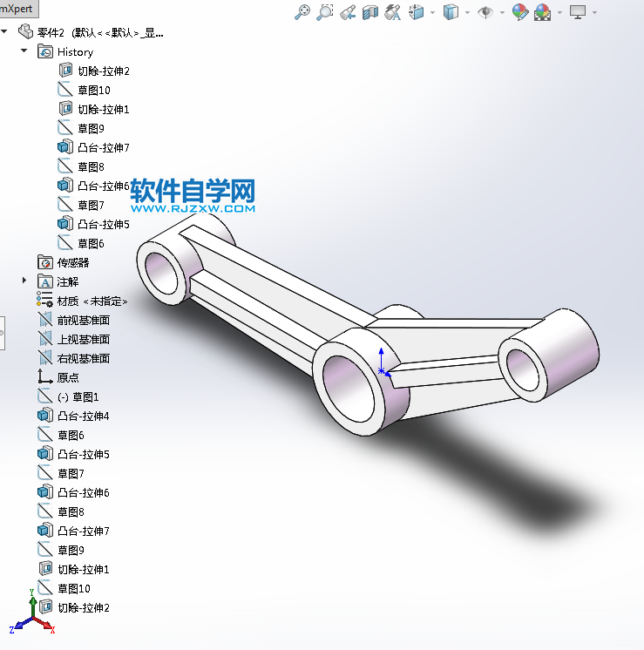The image size is (644, 650).
Task: Click the 传感器 sensors folder icon
Action: pos(45,262)
